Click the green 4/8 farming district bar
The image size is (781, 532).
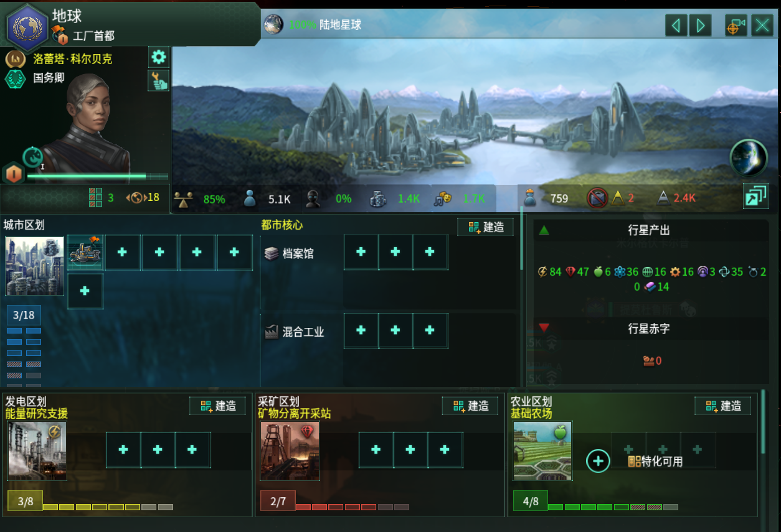595,502
